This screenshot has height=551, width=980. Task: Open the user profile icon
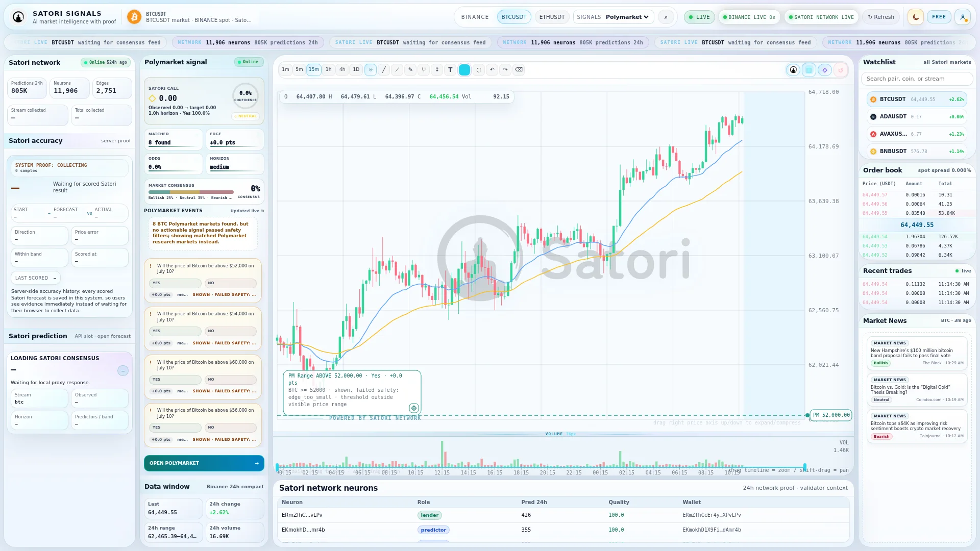point(963,17)
